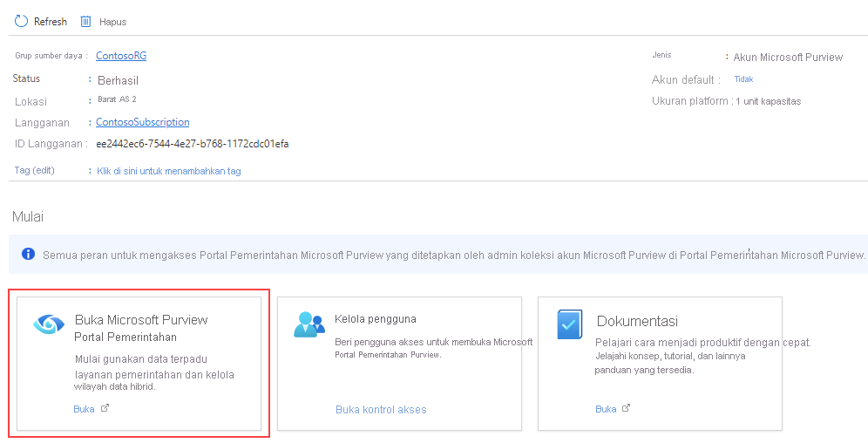
Task: Click external link icon in Dokumentasi card
Action: click(626, 408)
